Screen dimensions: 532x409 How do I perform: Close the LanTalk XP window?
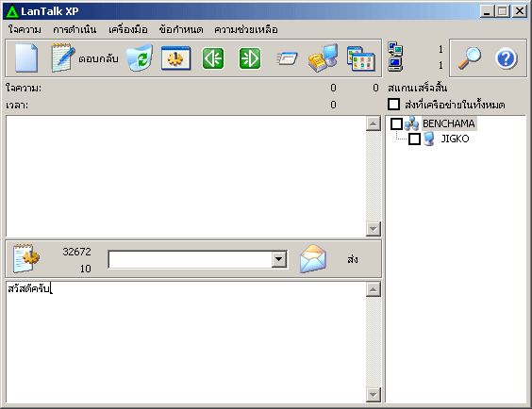tap(519, 11)
